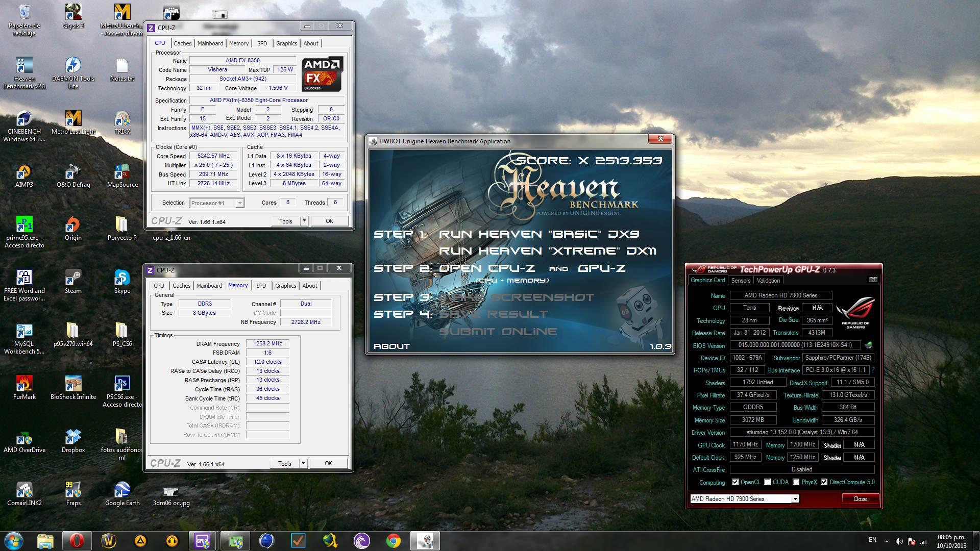Screen dimensions: 980x551
Task: Expand GPU selection dropdown in GPU-Z
Action: (795, 499)
